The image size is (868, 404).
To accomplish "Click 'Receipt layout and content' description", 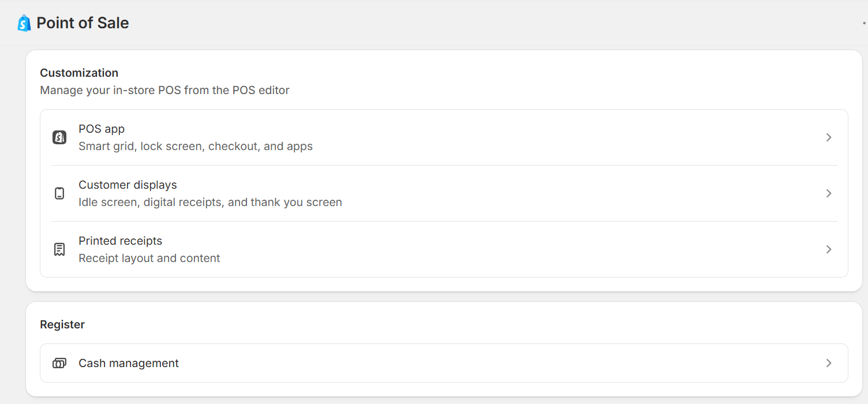I will click(x=149, y=258).
